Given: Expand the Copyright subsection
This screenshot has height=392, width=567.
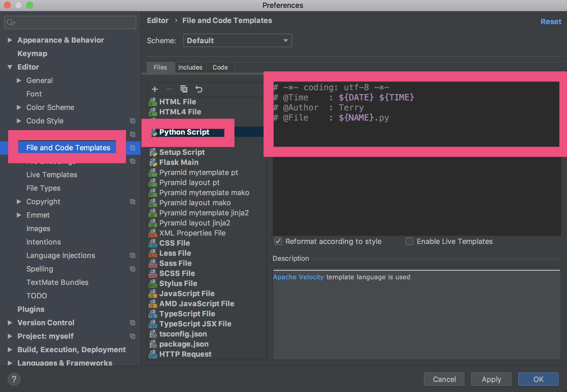Looking at the screenshot, I should tap(19, 202).
